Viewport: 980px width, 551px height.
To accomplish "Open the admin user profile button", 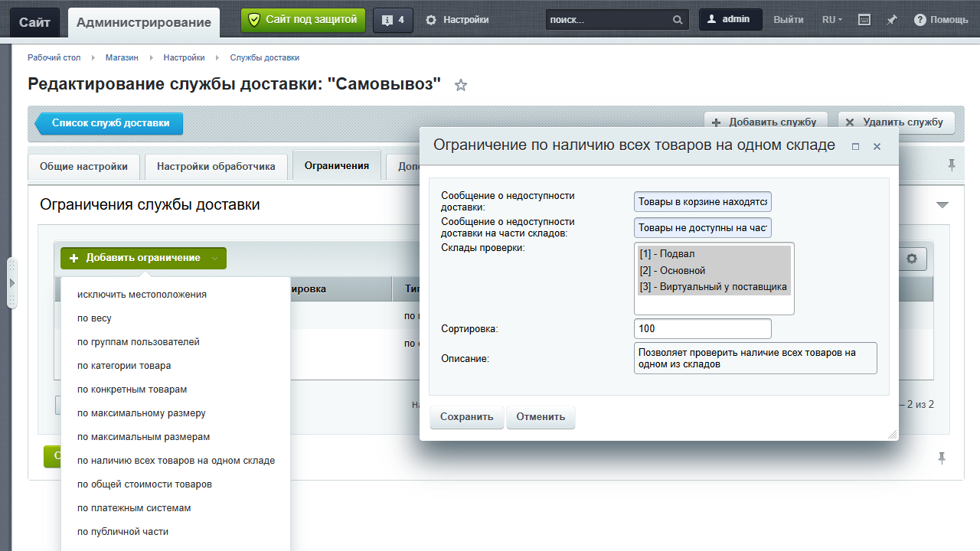I will (x=730, y=20).
